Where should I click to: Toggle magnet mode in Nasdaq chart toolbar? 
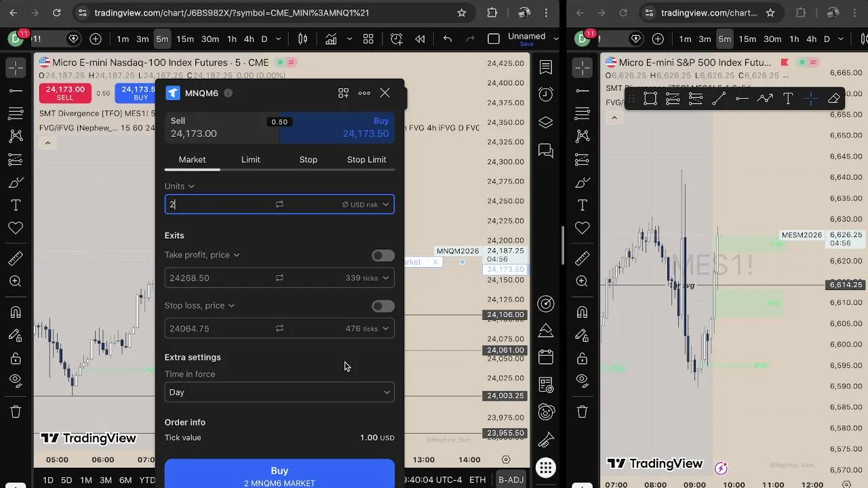[16, 312]
